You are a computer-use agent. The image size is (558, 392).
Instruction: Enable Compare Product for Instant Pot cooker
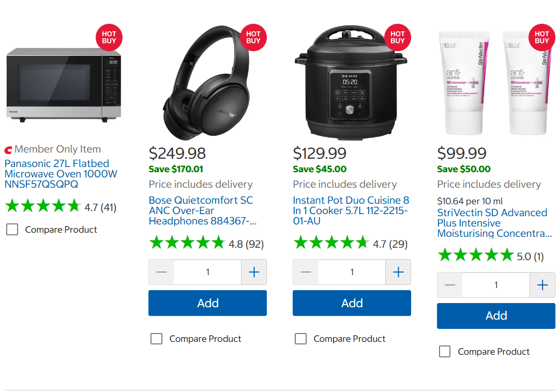(300, 339)
